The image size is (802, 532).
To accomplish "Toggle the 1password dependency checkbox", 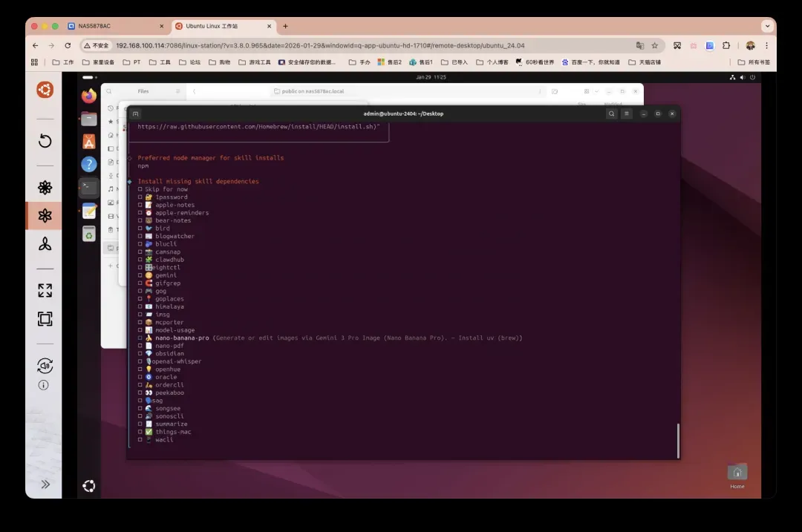I will pyautogui.click(x=140, y=197).
